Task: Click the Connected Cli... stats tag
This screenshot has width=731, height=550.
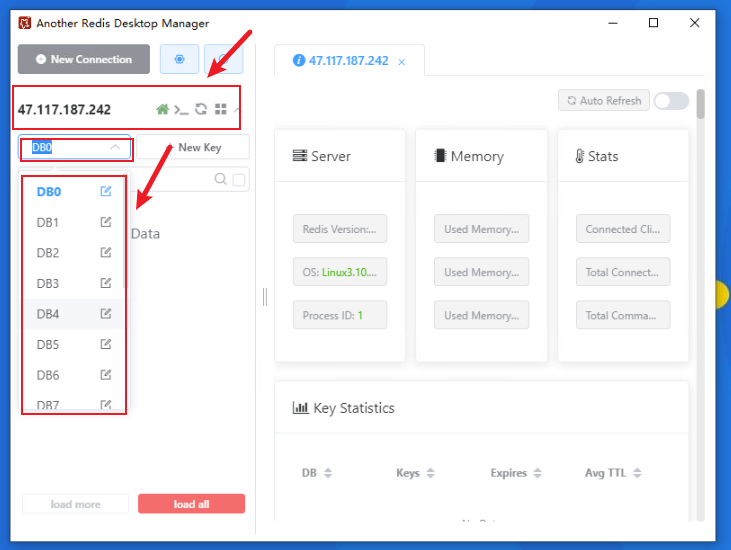Action: click(623, 229)
